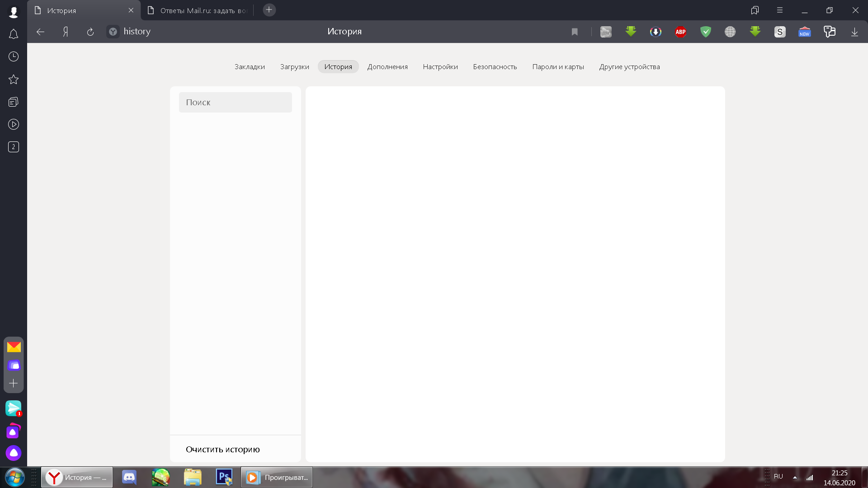Open favorites star icon in sidebar
This screenshot has width=868, height=488.
coord(14,80)
